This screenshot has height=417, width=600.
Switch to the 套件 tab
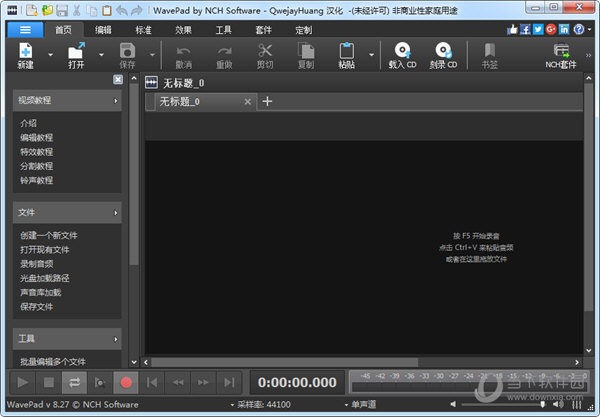[x=264, y=30]
